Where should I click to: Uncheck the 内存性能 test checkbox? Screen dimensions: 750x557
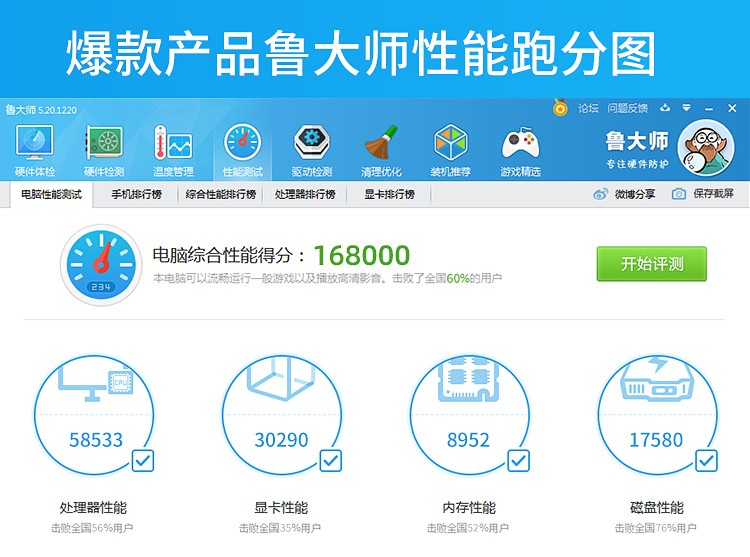point(518,461)
